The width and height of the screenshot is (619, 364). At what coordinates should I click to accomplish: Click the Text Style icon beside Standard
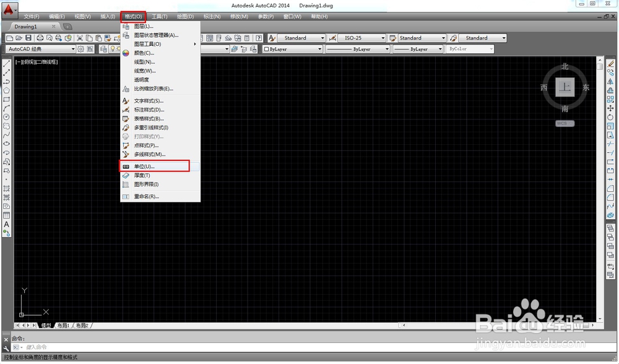pyautogui.click(x=272, y=38)
